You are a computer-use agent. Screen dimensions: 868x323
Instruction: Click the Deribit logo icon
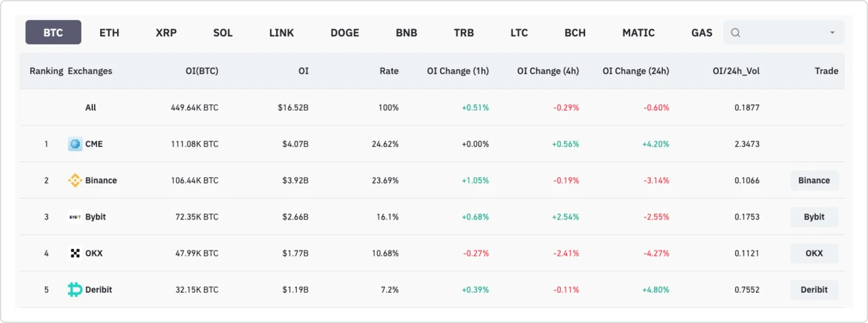75,289
